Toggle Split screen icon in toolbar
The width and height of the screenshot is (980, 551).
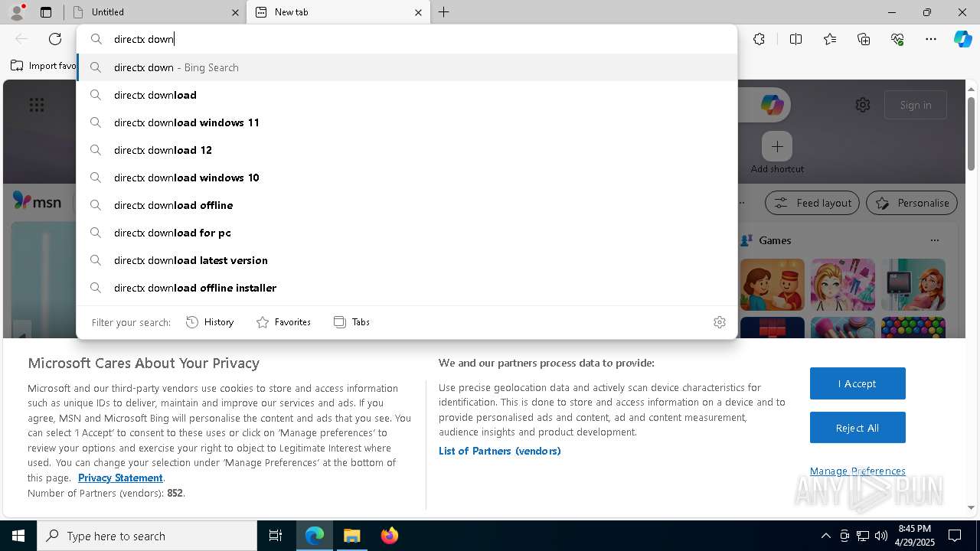click(x=795, y=39)
